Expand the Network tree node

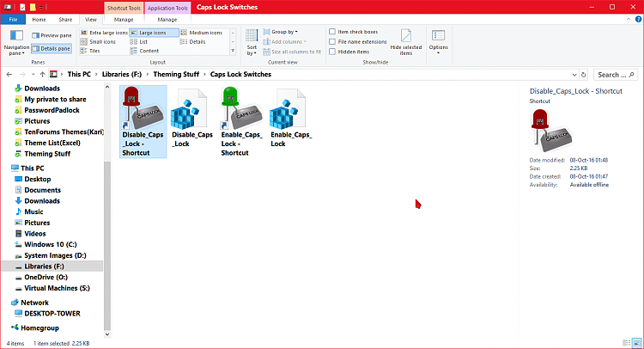[x=6, y=303]
